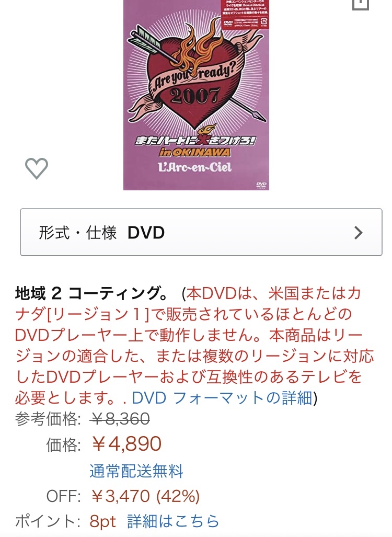
Task: Tap the ¥4,890 price
Action: pos(126,444)
